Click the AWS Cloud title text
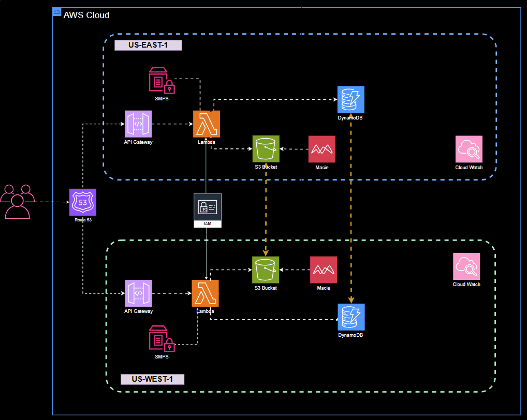The image size is (527, 420). 86,15
